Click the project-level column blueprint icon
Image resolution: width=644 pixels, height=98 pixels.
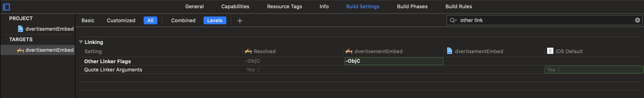click(450, 51)
